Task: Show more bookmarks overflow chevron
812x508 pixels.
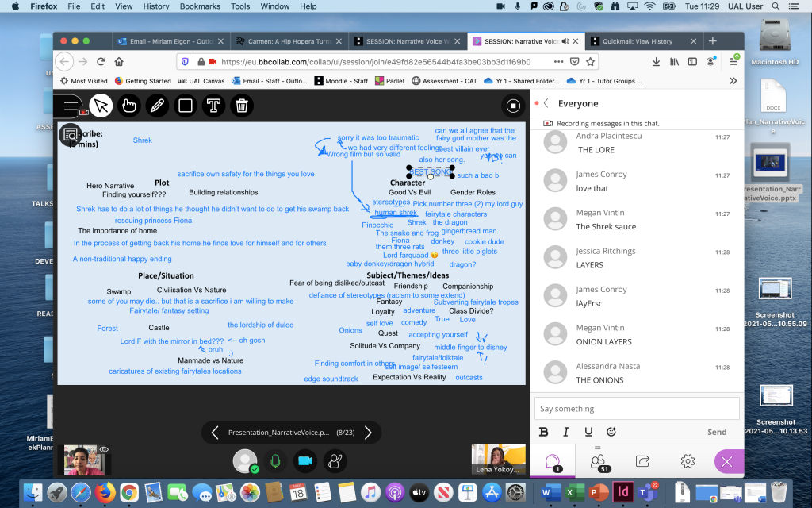Action: (733, 81)
